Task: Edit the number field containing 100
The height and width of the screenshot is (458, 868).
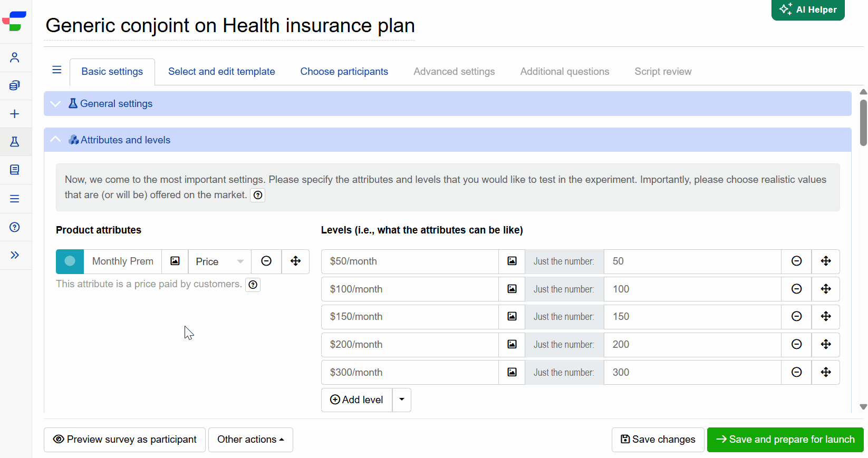Action: tap(692, 289)
